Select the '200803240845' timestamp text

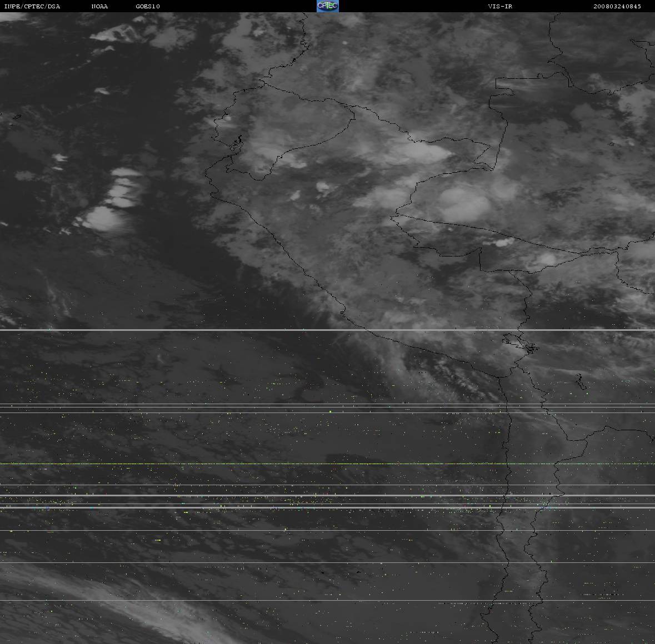point(617,6)
